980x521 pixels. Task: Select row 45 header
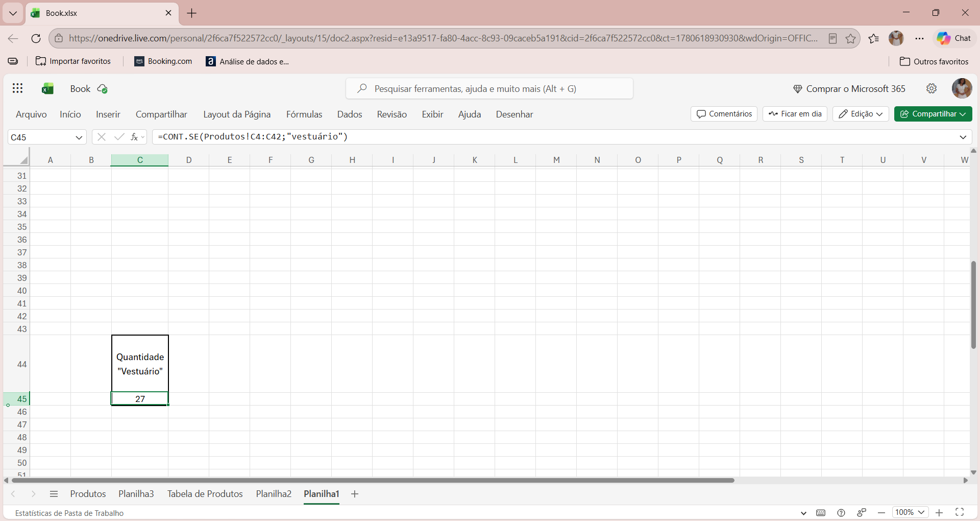[x=17, y=399]
